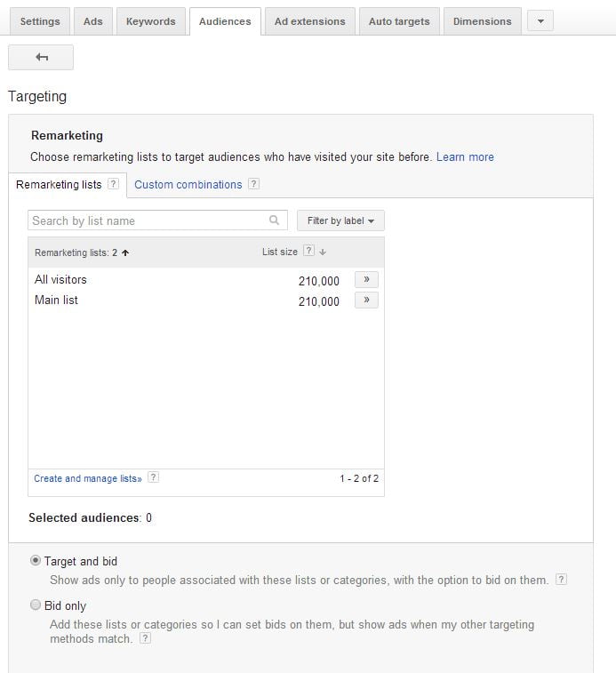
Task: Click the back arrow button
Action: 41,57
